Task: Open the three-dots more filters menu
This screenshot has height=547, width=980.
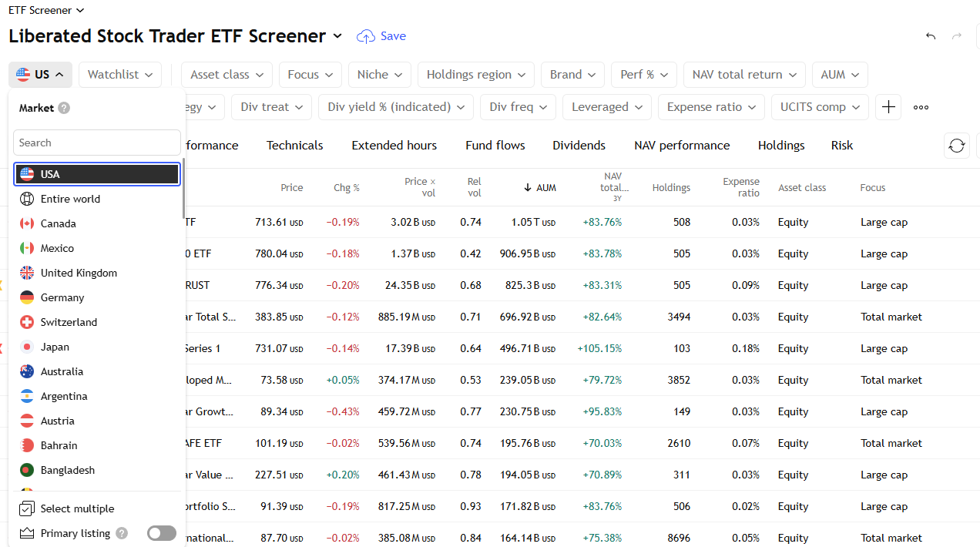Action: [921, 107]
